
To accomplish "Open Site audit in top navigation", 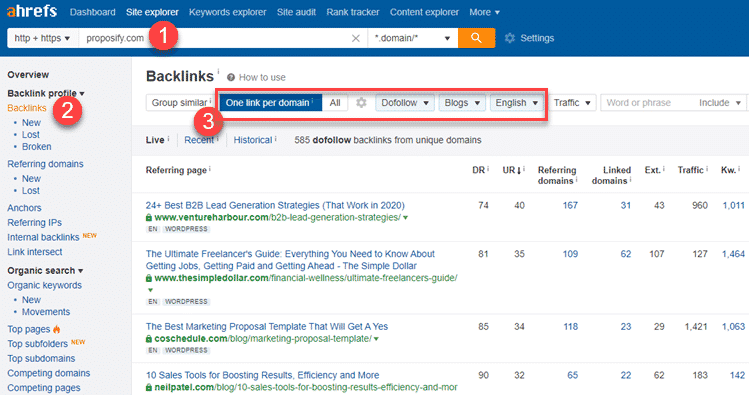I will pyautogui.click(x=296, y=12).
